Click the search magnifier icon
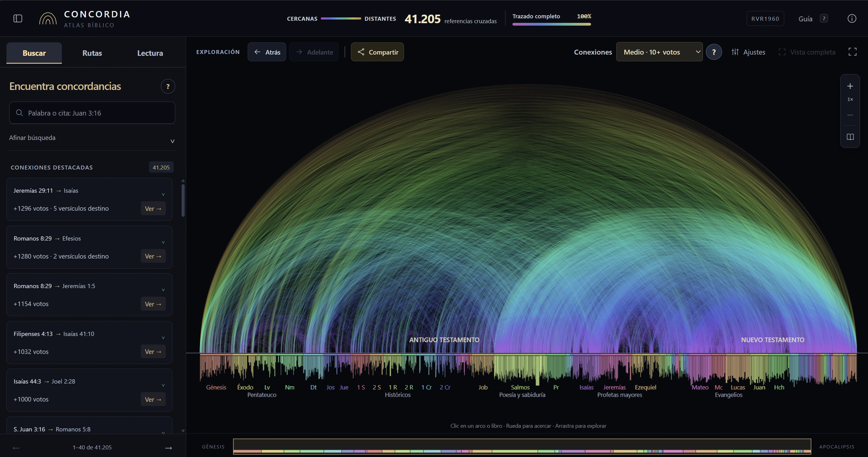The image size is (868, 457). pyautogui.click(x=19, y=112)
